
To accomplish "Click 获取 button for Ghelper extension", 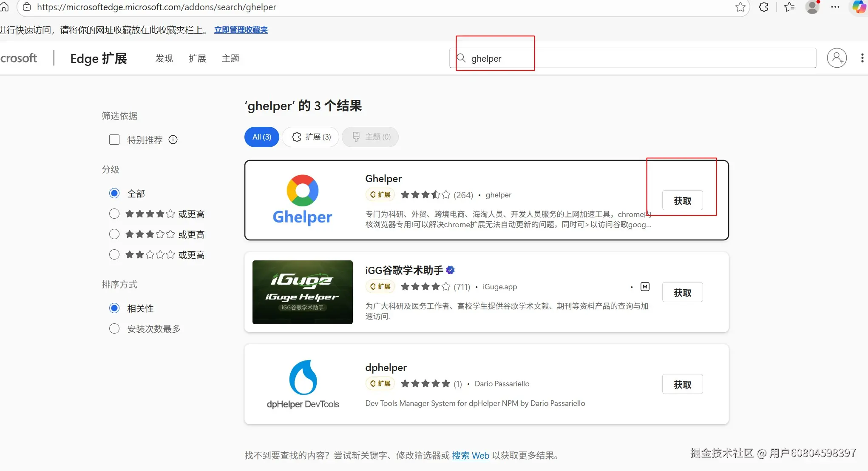I will pos(682,200).
